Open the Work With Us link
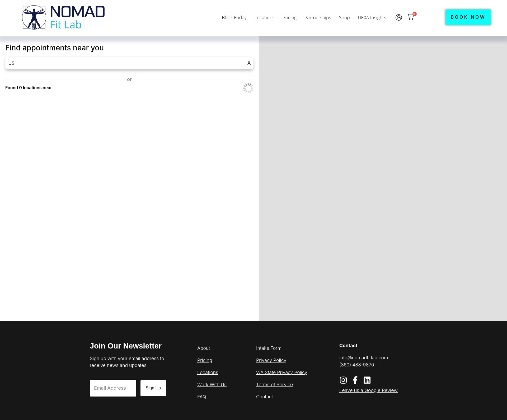The image size is (507, 420). [x=212, y=385]
